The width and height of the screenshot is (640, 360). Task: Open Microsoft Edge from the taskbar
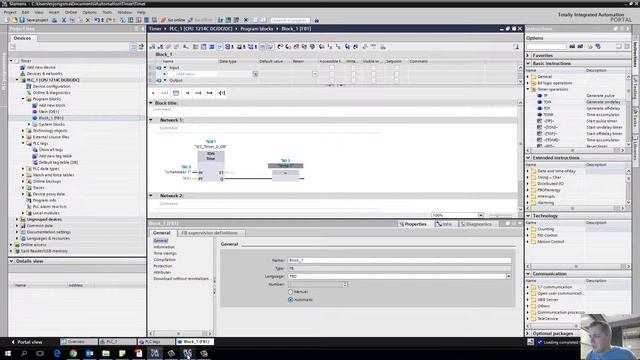coord(57,353)
